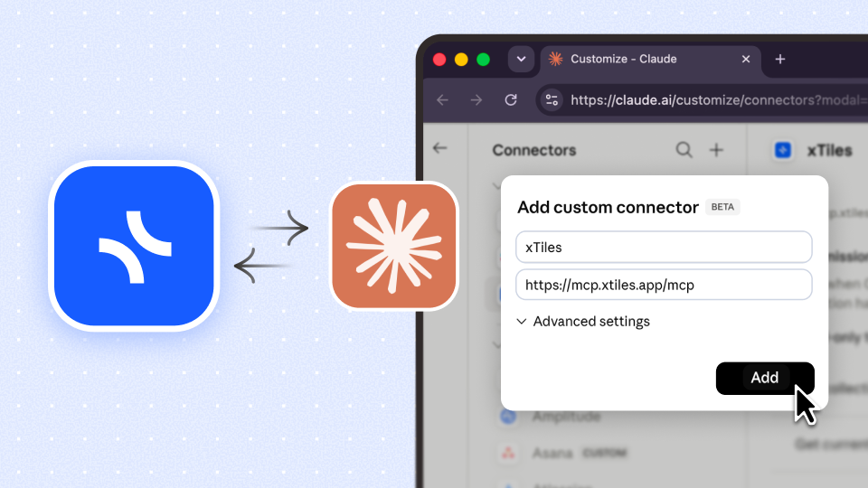Screen dimensions: 868x488
Task: Select the Amplitude connector row
Action: pos(551,416)
